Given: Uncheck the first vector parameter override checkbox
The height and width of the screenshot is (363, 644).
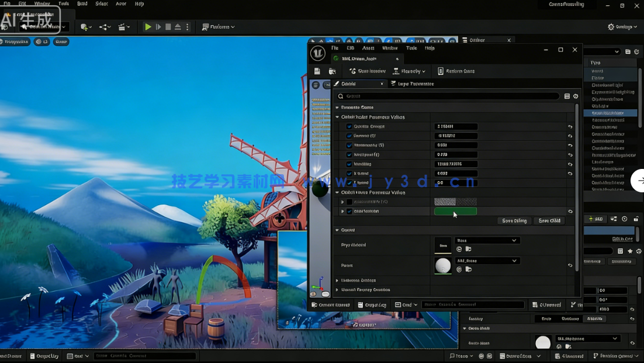Looking at the screenshot, I should (x=348, y=202).
